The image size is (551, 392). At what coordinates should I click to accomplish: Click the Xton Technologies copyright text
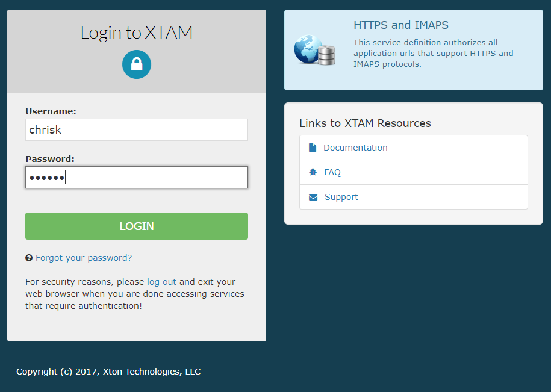[x=108, y=372]
